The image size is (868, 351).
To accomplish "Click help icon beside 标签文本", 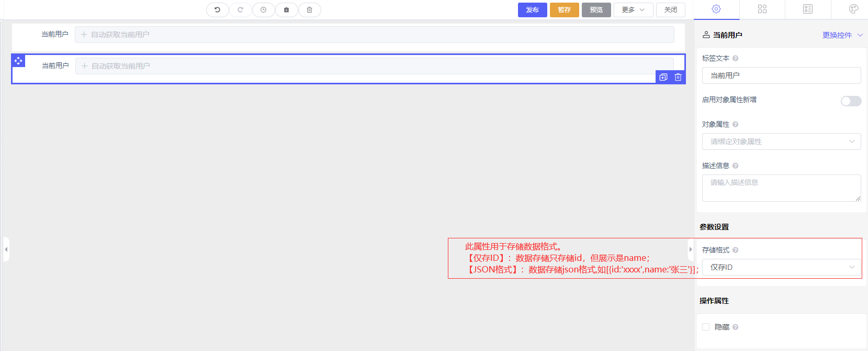I will point(735,59).
